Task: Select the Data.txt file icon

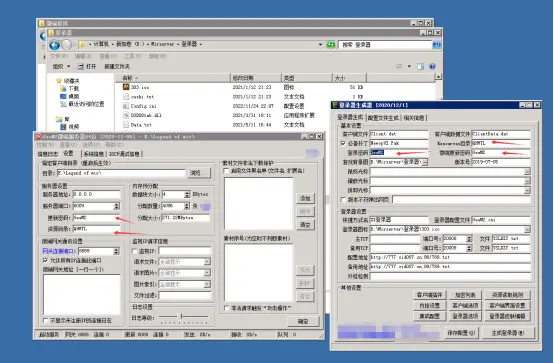Action: tap(126, 124)
